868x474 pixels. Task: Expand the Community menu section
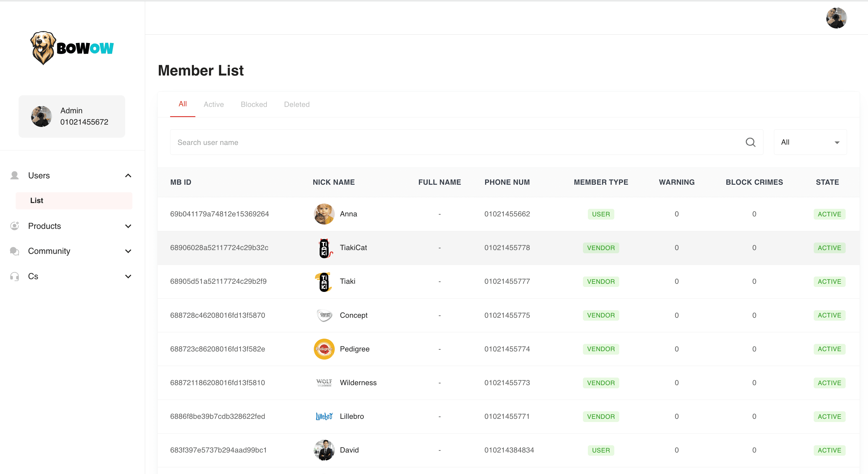point(128,251)
